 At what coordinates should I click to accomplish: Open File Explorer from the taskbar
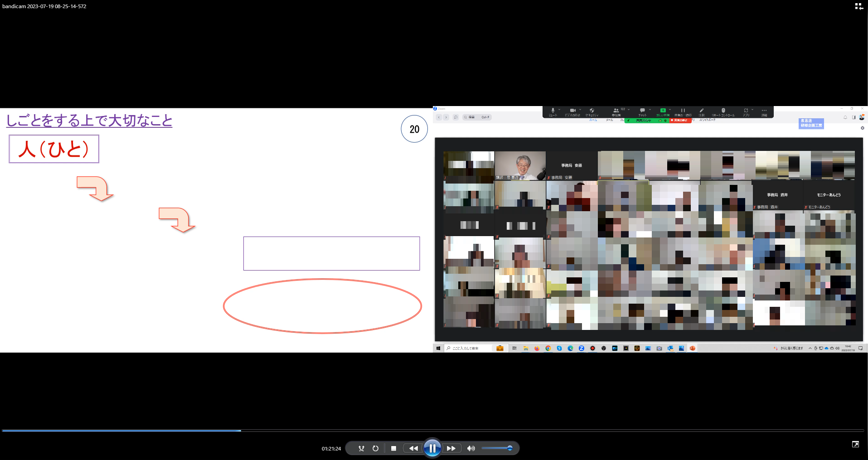(x=526, y=348)
